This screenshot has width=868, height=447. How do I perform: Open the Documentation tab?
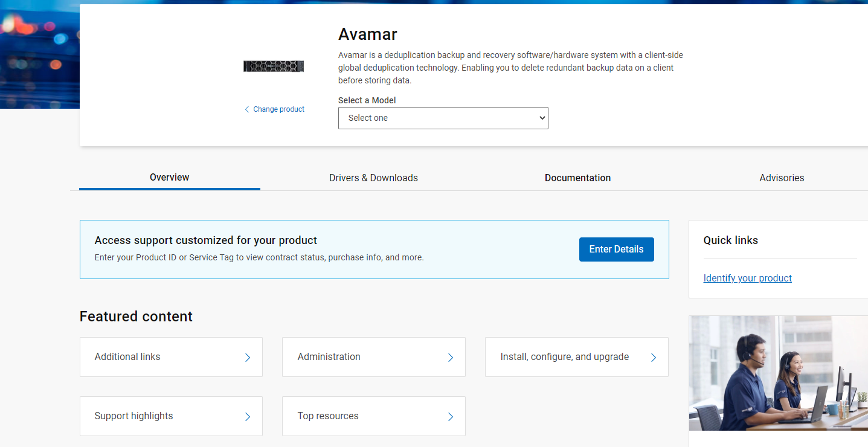click(x=577, y=178)
